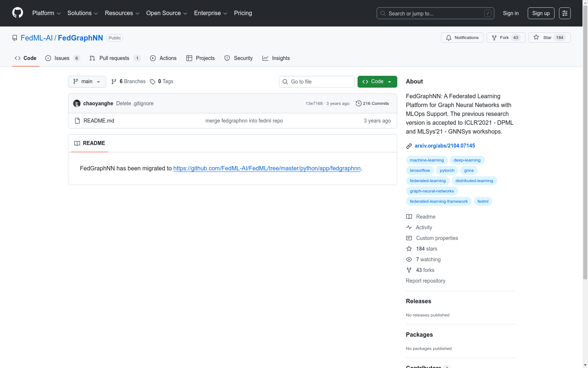Click the book icon beside Readme
588x368 pixels.
(x=409, y=217)
